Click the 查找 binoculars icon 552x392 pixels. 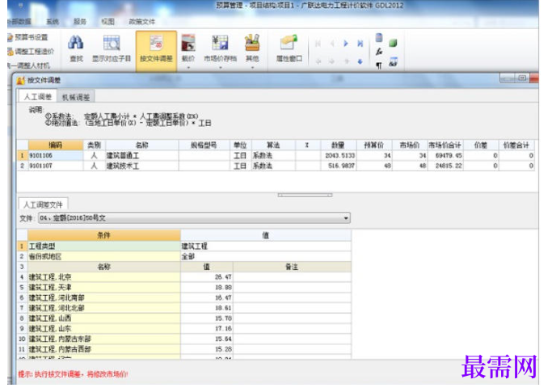(76, 43)
